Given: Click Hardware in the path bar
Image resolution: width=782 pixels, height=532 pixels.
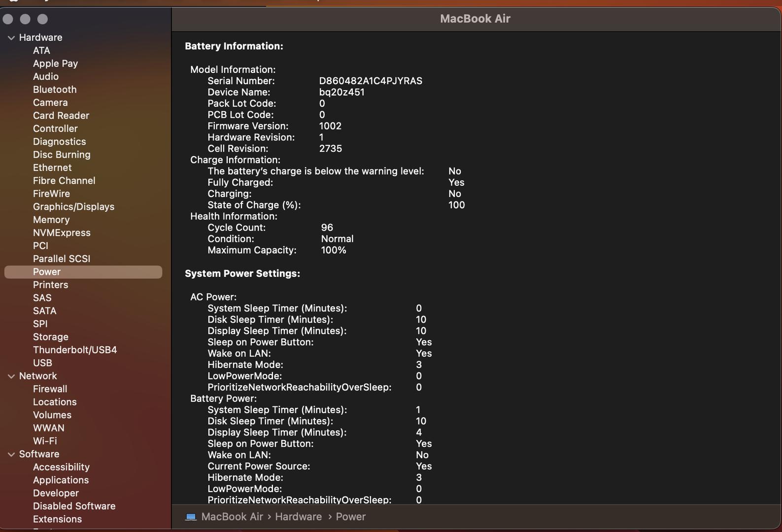Looking at the screenshot, I should tap(298, 517).
